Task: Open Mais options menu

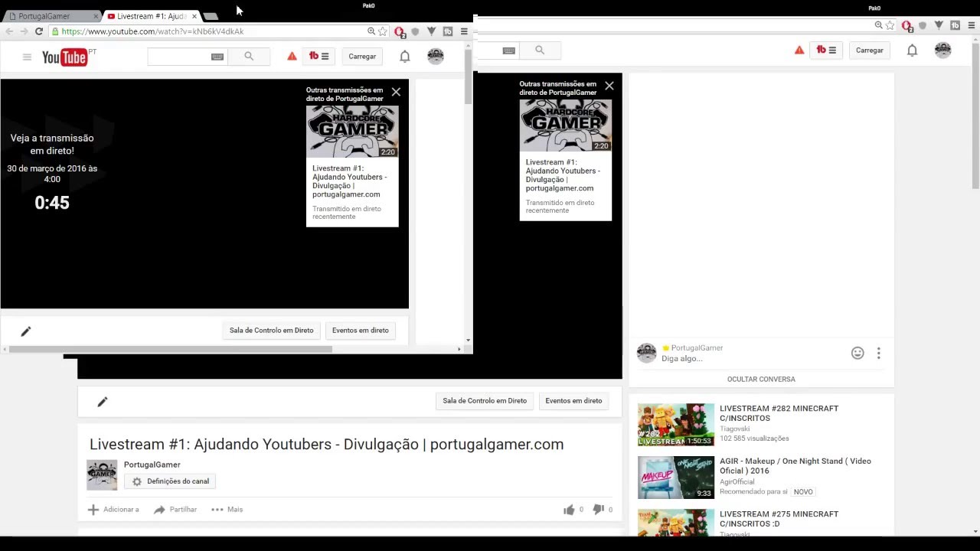Action: (x=227, y=510)
